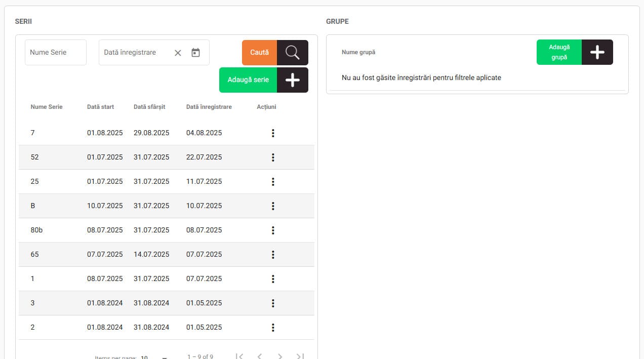Click into the Dată înregistrare input field
The image size is (644, 359).
(x=134, y=53)
